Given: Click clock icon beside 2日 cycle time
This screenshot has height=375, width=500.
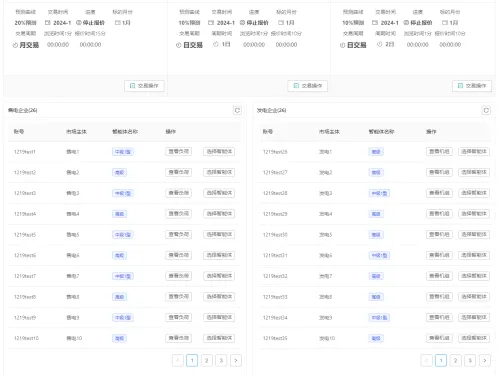Looking at the screenshot, I should [x=379, y=44].
